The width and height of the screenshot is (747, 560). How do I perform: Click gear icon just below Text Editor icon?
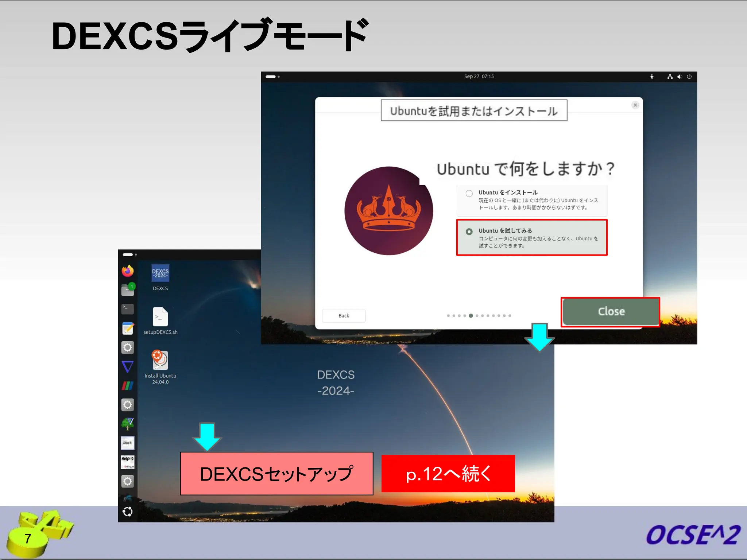coord(128,347)
